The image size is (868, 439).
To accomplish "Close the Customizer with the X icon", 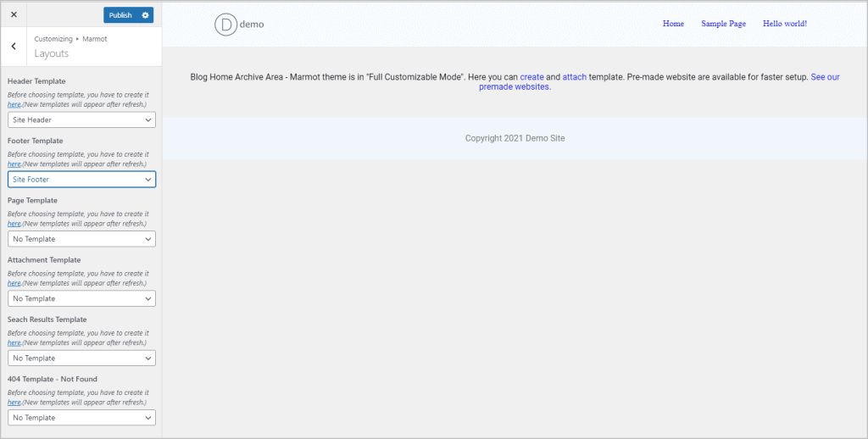I will pos(14,15).
